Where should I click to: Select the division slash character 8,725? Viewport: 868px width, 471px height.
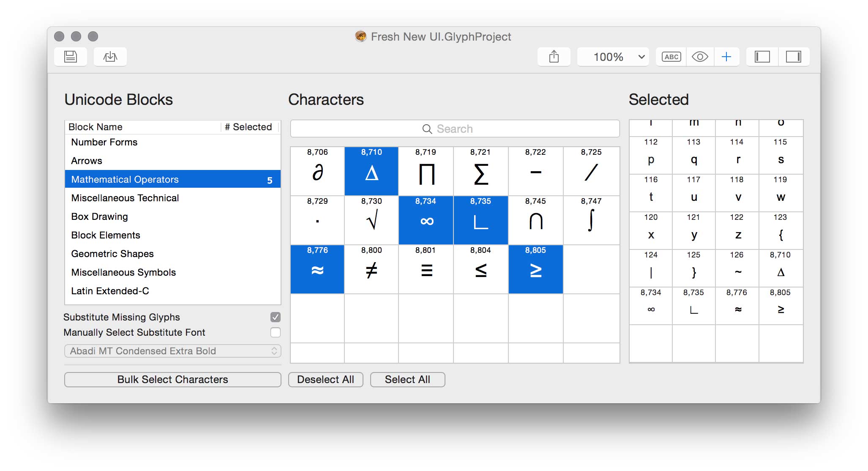tap(591, 171)
